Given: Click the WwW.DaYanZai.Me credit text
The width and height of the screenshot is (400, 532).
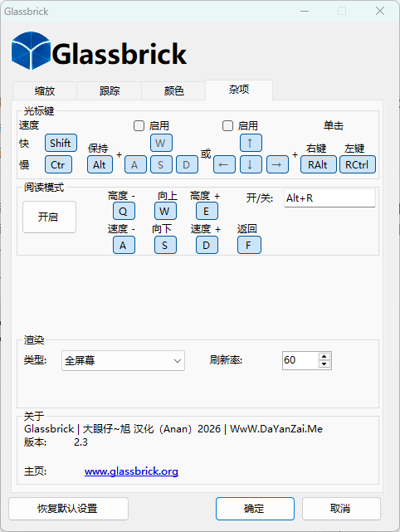Looking at the screenshot, I should [276, 429].
